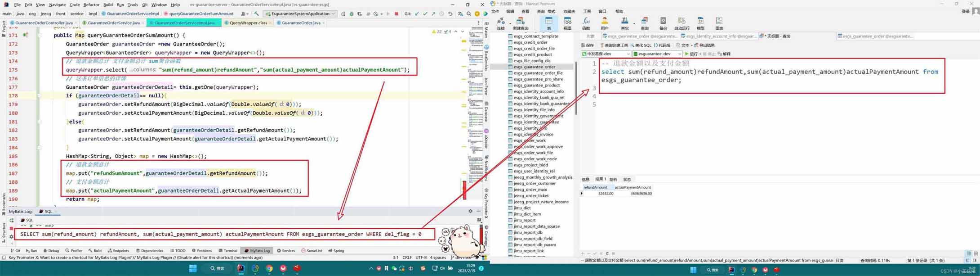
Task: Click Navicat Connection (连接) toolbar icon
Action: click(x=501, y=23)
